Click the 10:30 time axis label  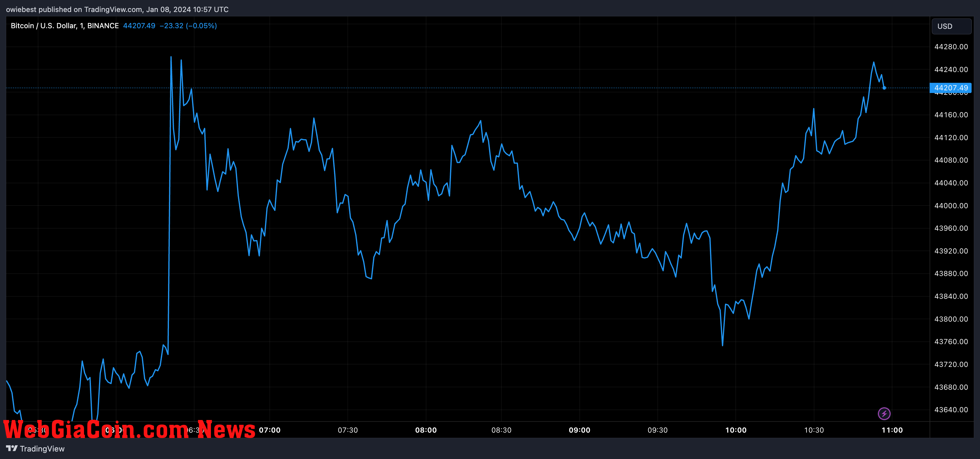814,430
